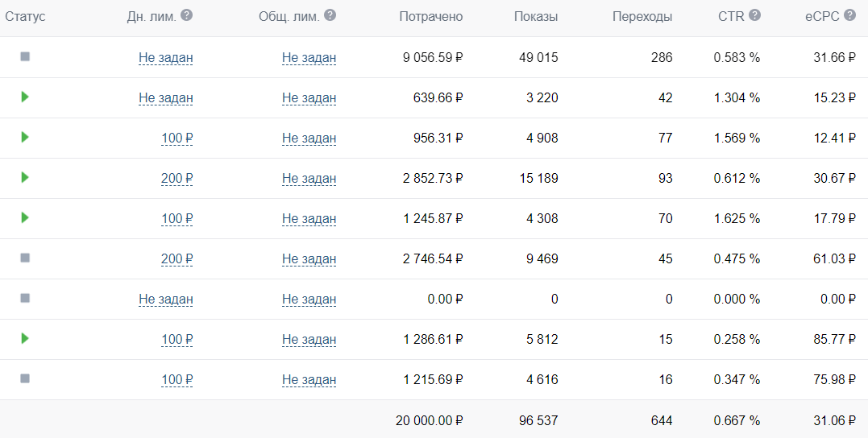Click running status icon for 639.66 ₽ row
Viewport: 868px width, 438px height.
[25, 97]
